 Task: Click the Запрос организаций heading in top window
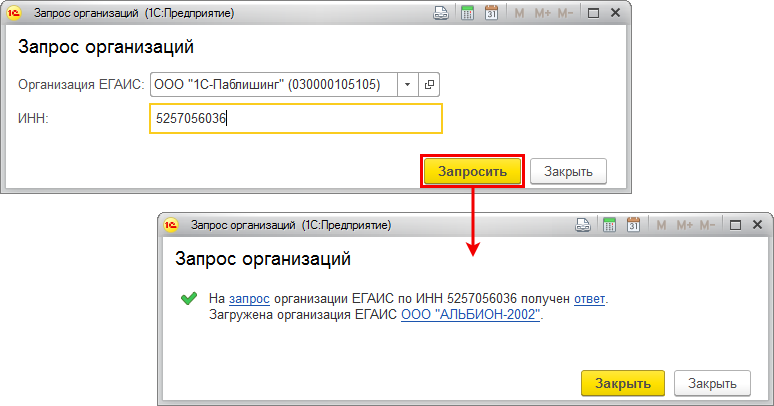(x=106, y=47)
